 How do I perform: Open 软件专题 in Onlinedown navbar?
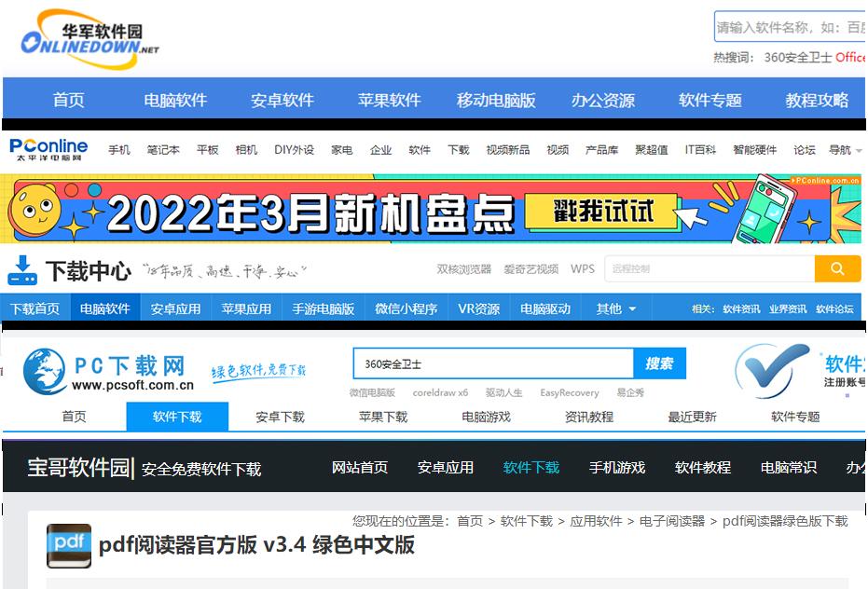pos(710,101)
